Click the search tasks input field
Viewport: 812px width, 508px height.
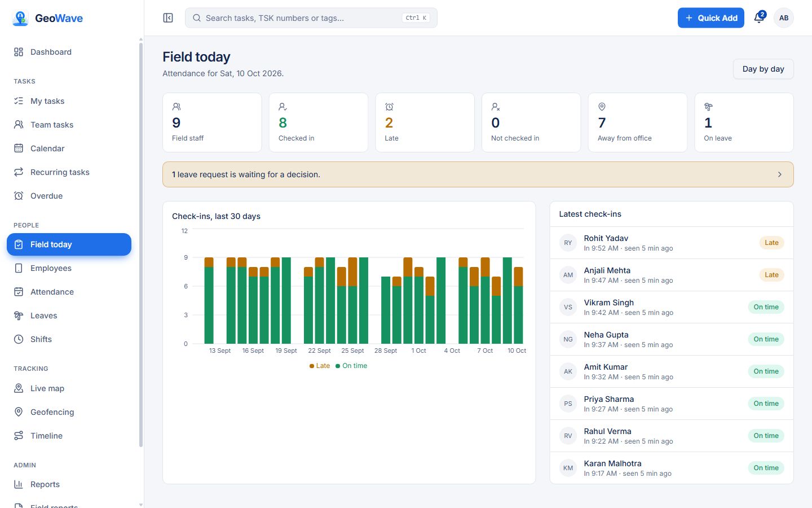coord(311,18)
